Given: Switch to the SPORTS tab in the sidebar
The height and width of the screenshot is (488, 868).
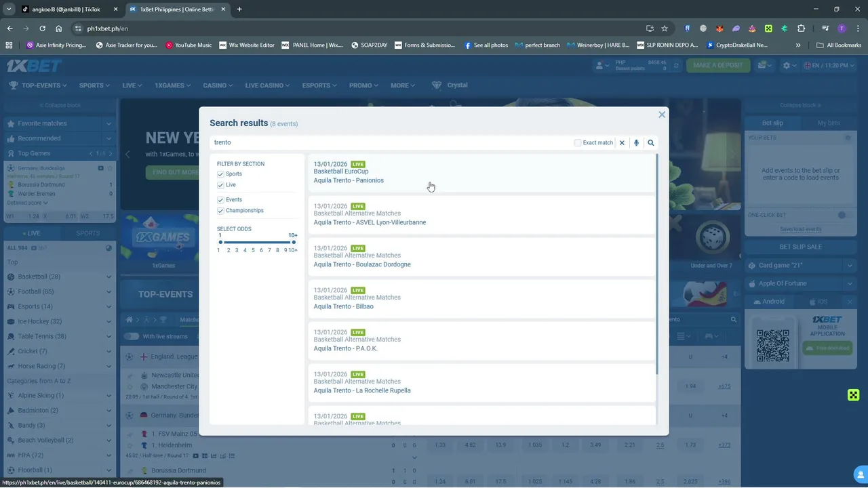Looking at the screenshot, I should point(87,233).
